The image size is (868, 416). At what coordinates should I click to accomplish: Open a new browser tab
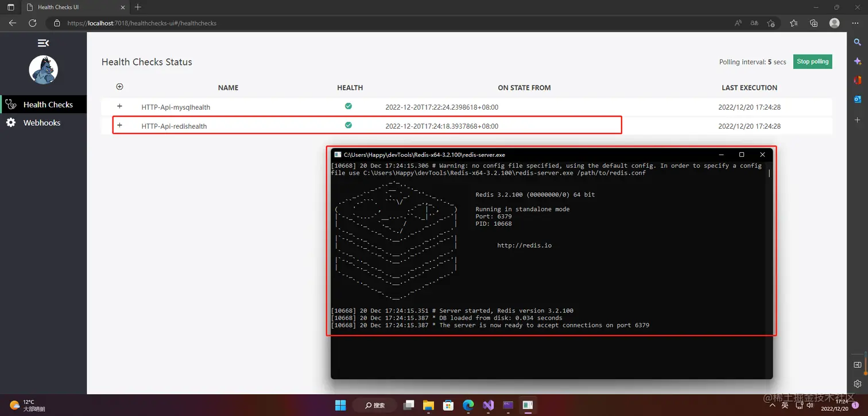pos(138,7)
